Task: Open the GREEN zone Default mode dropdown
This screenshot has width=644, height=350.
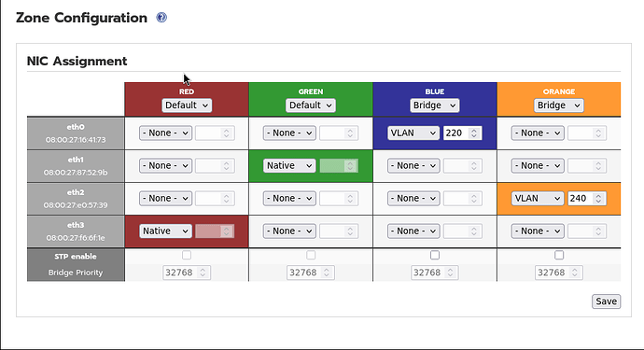Action: click(x=311, y=105)
